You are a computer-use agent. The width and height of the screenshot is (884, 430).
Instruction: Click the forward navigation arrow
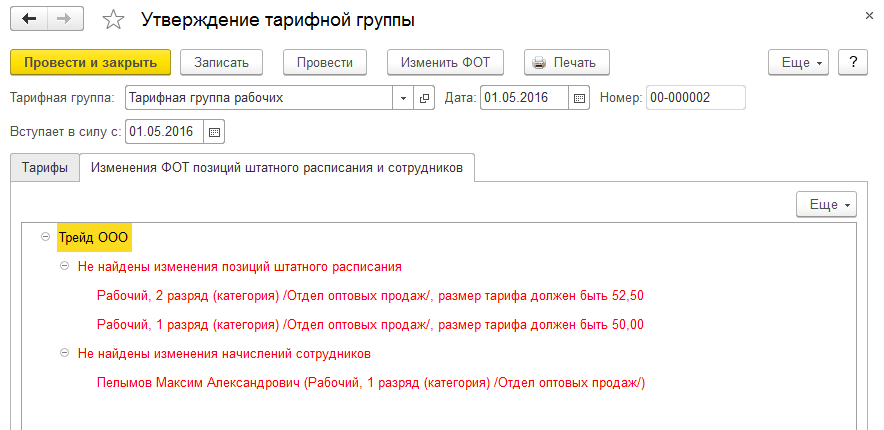pos(65,19)
